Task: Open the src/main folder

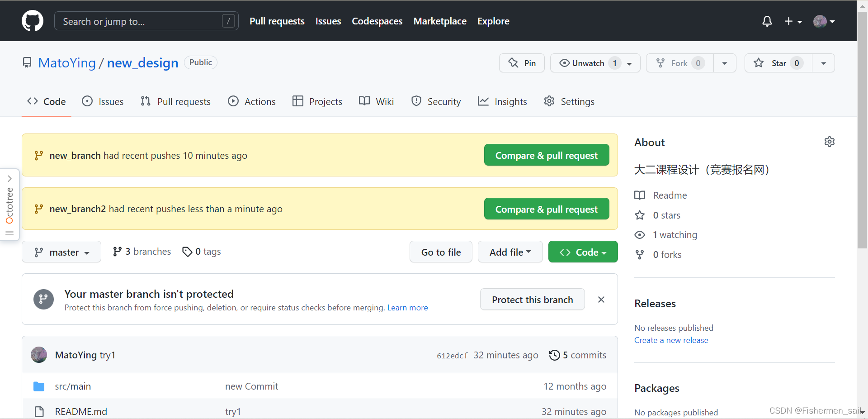Action: (73, 386)
